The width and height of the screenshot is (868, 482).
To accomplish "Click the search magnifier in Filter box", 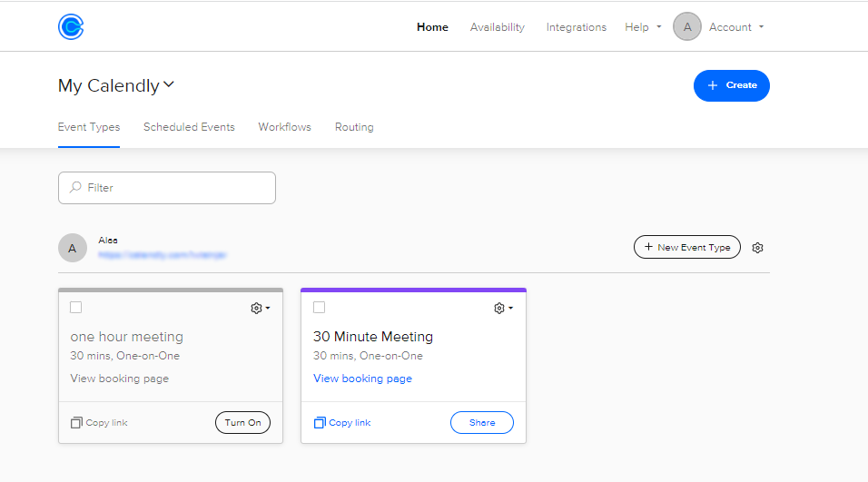I will pyautogui.click(x=75, y=188).
